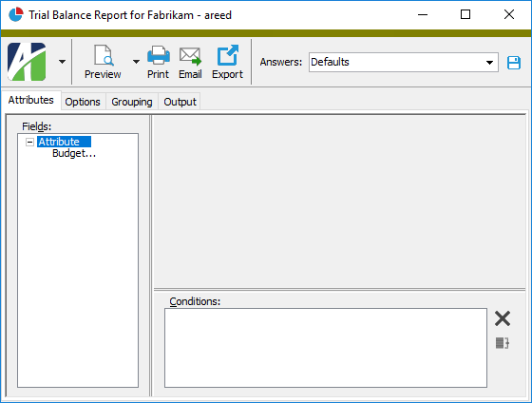Click the delete condition X icon
This screenshot has width=532, height=403.
[503, 318]
